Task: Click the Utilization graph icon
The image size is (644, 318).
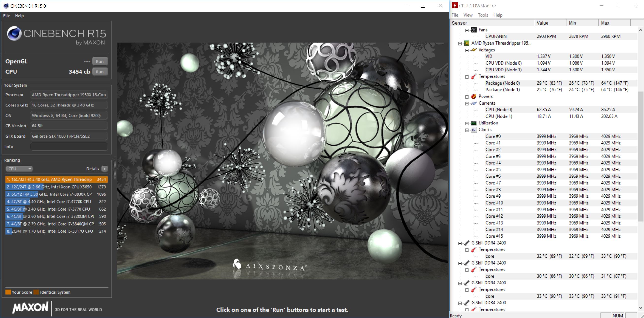Action: (x=473, y=123)
